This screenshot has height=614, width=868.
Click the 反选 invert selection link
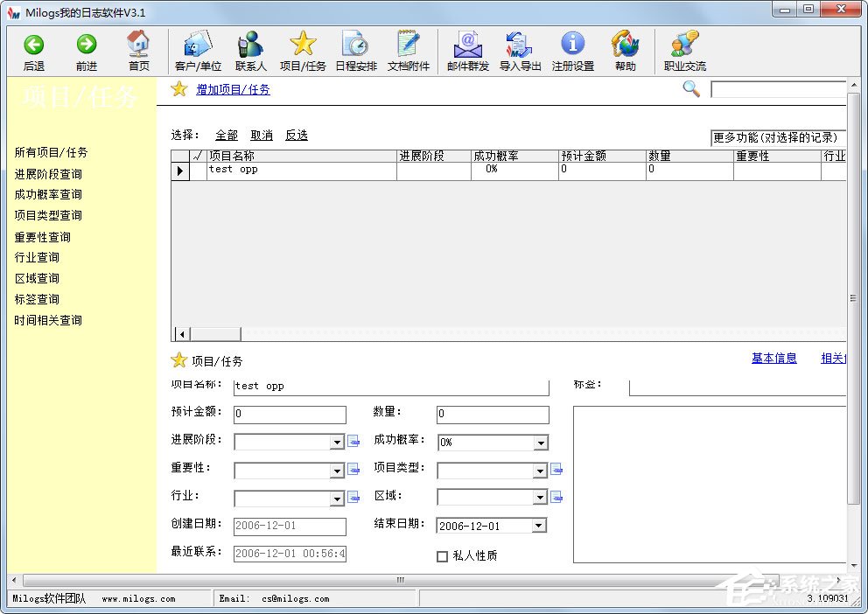pos(296,135)
